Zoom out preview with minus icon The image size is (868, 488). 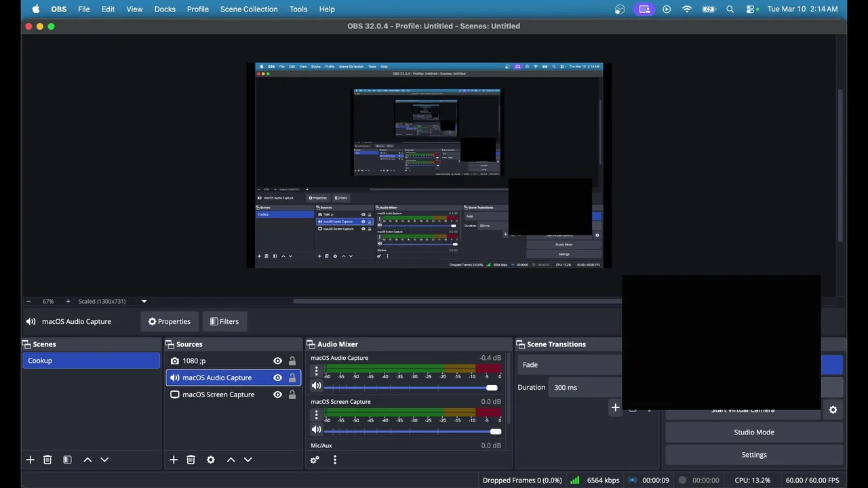click(28, 301)
